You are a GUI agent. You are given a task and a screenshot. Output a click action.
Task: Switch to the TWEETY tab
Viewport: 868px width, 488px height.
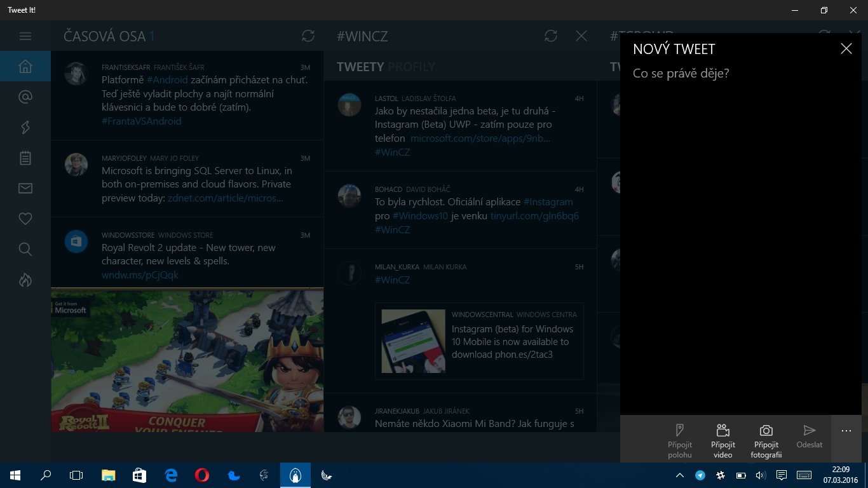[x=360, y=66]
